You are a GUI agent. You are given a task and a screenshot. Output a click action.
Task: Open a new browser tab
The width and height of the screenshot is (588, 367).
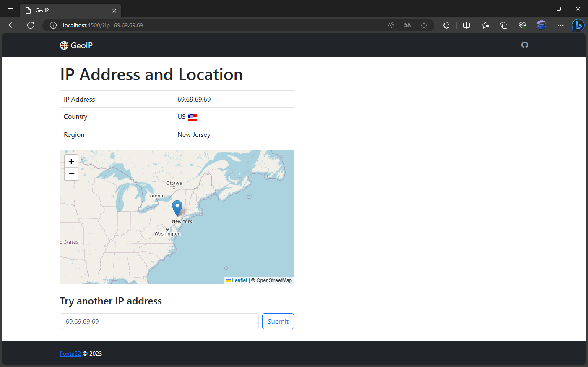(128, 10)
